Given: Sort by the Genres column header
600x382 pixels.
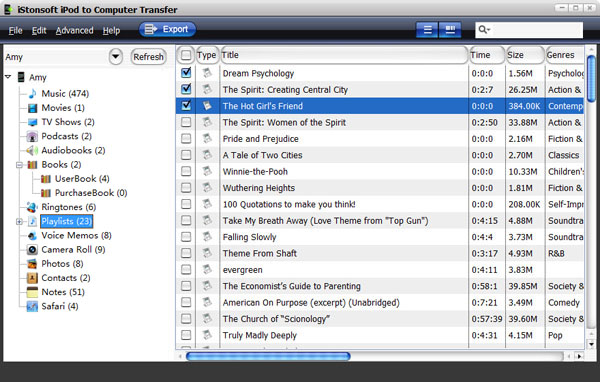Looking at the screenshot, I should click(565, 55).
